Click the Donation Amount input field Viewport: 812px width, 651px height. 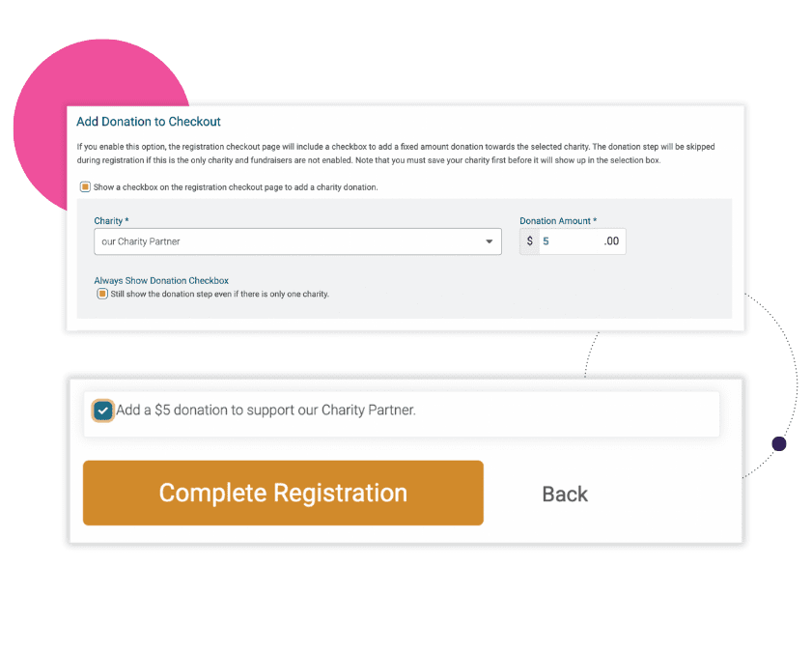[x=571, y=241]
